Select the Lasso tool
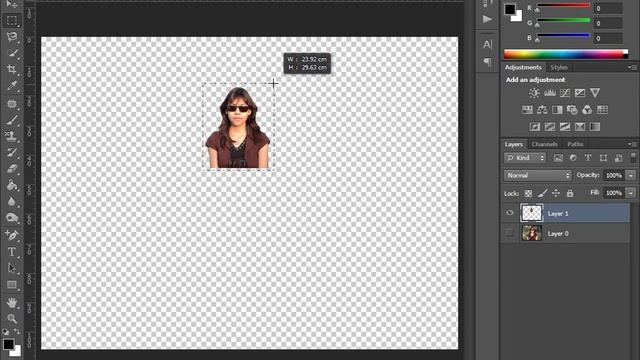Viewport: 640px width, 360px height. pyautogui.click(x=12, y=37)
